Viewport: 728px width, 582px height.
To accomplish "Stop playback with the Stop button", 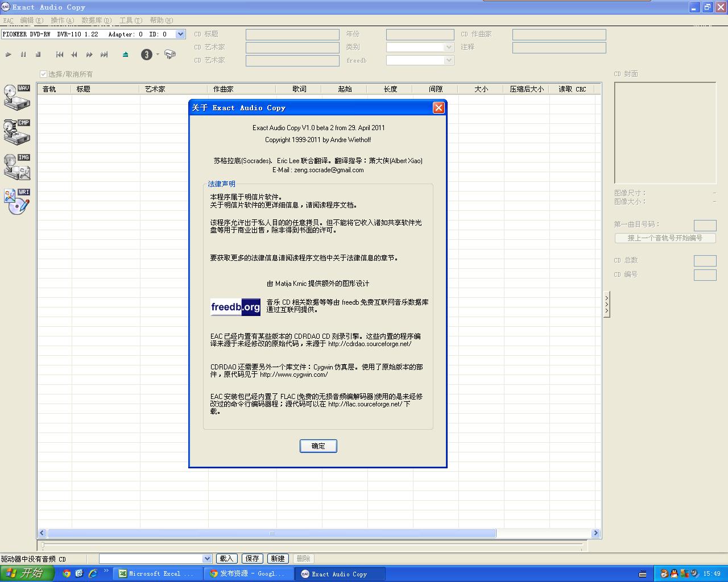I will (x=38, y=55).
